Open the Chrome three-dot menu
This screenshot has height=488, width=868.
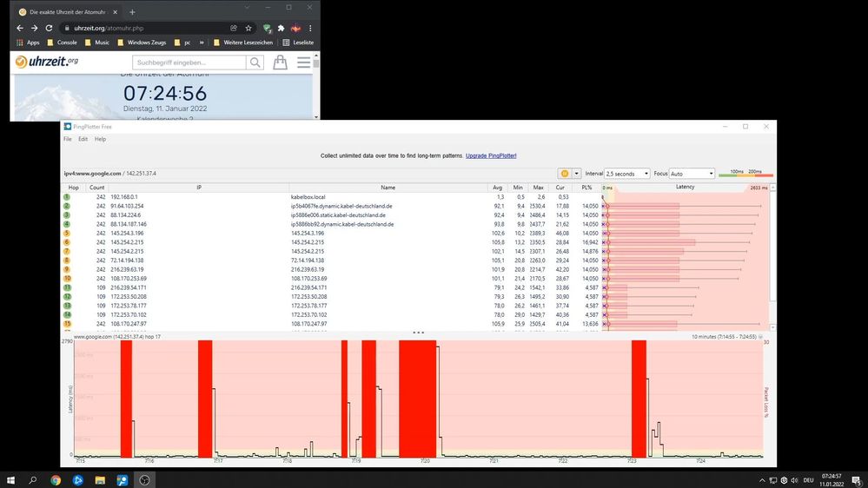coord(310,28)
